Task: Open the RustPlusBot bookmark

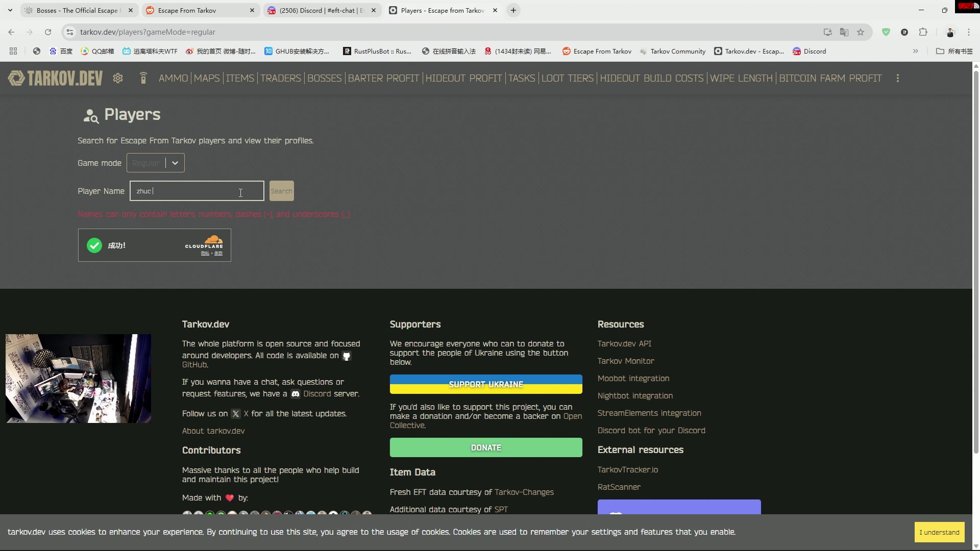Action: [377, 51]
